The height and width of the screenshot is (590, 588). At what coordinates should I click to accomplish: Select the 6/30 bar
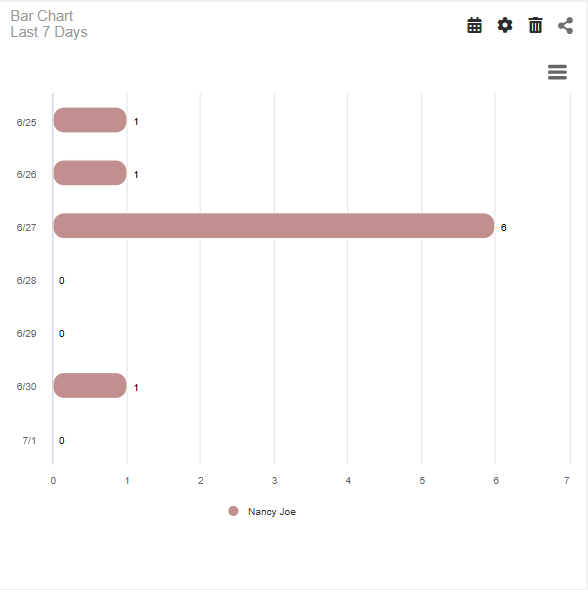[90, 386]
